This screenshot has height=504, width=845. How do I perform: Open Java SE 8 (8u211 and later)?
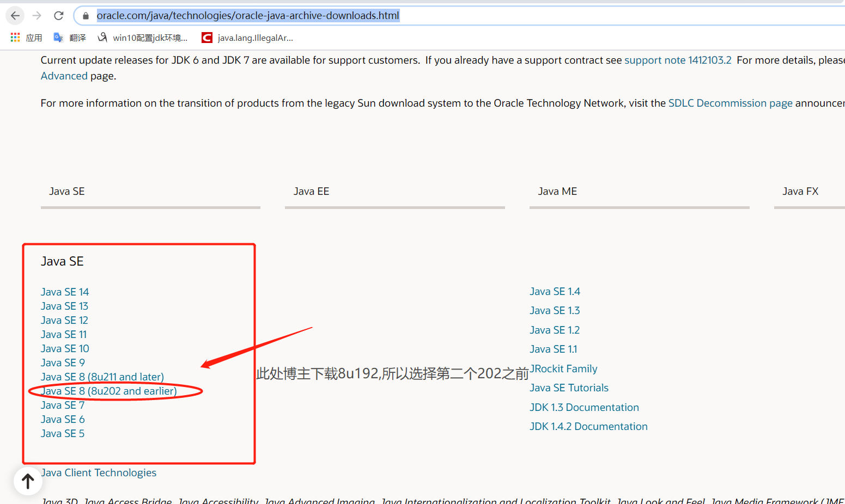(x=102, y=377)
